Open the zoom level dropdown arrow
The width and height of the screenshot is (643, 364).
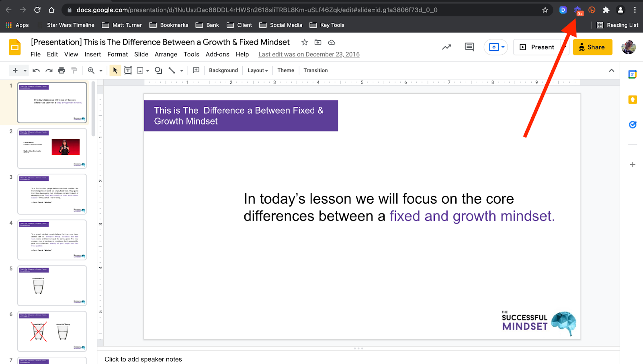tap(101, 70)
